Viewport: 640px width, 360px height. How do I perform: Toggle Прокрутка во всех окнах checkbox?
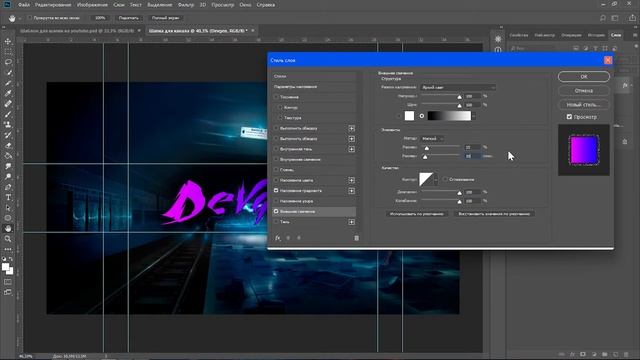click(29, 18)
